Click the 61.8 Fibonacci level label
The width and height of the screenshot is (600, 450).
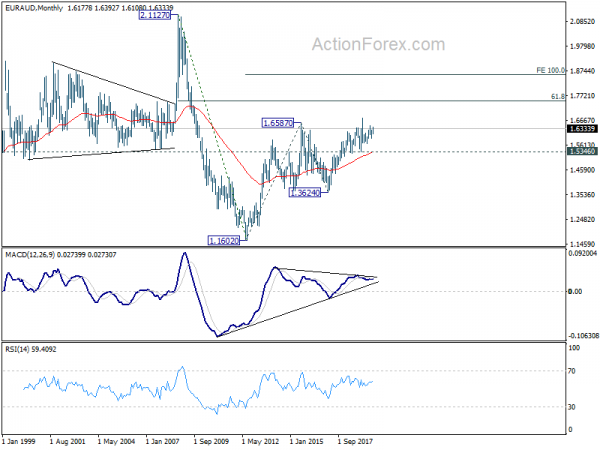(x=558, y=97)
